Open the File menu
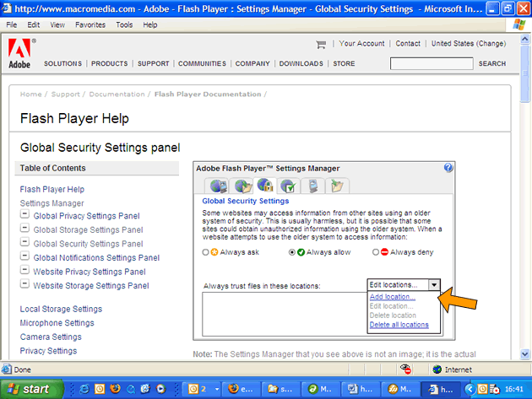This screenshot has height=399, width=532. 12,24
